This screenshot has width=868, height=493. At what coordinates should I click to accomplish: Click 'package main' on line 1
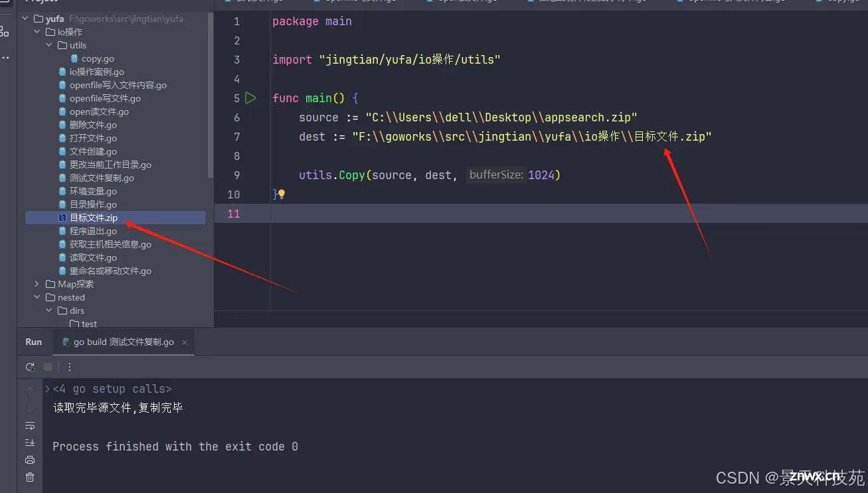pyautogui.click(x=312, y=21)
